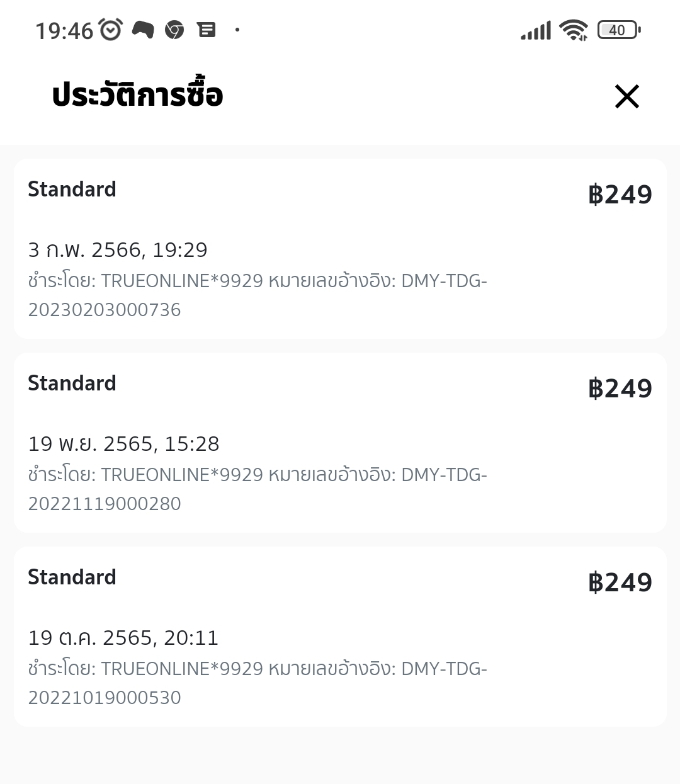The width and height of the screenshot is (680, 784).
Task: Tap reference number ending 20221019000530
Action: [x=105, y=698]
